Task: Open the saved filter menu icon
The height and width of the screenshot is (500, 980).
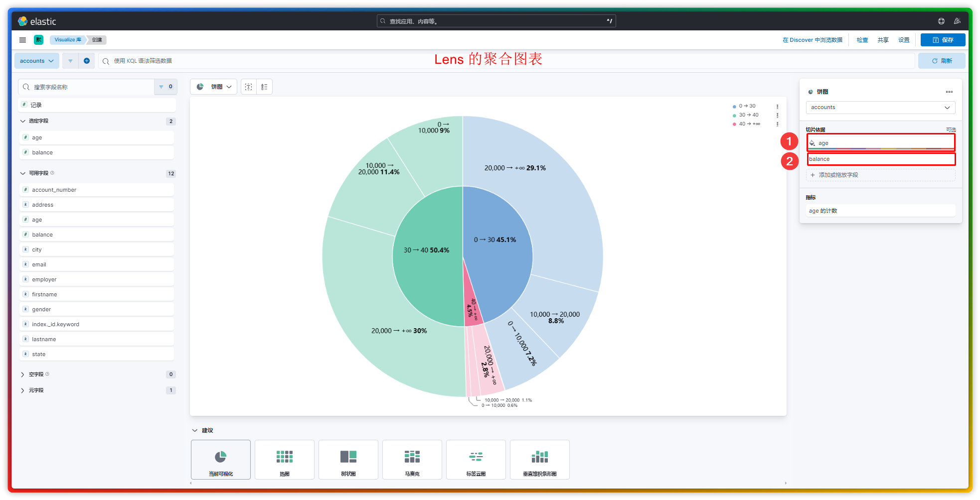Action: [x=70, y=61]
